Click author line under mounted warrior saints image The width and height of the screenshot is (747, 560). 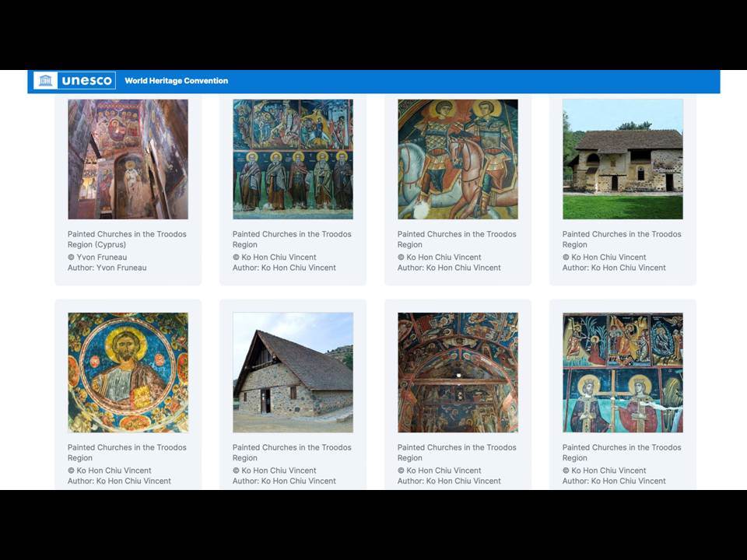click(449, 268)
